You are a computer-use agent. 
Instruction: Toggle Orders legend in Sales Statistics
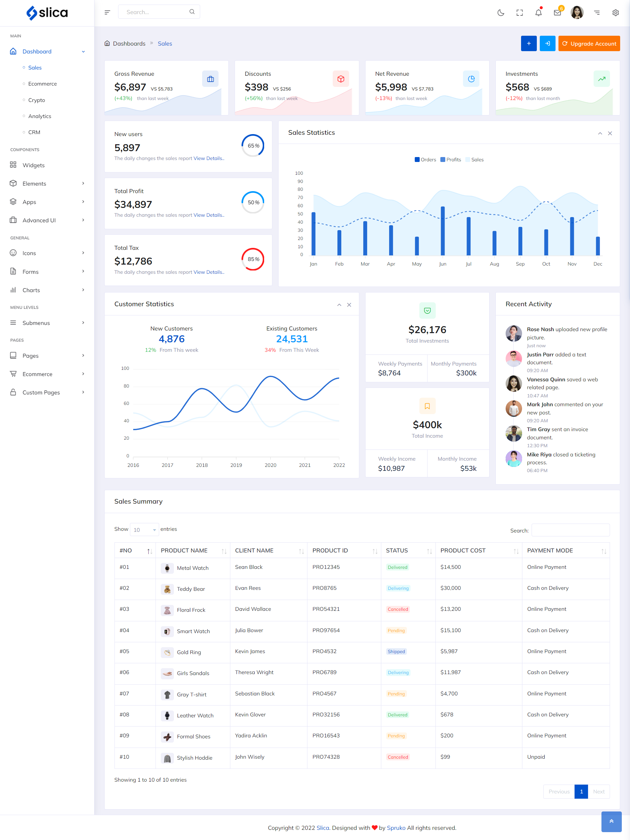(425, 160)
